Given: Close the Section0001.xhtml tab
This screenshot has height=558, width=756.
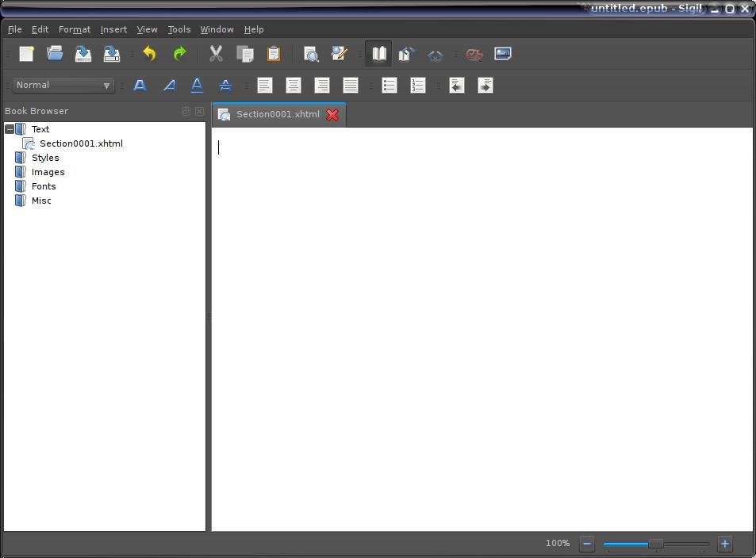Looking at the screenshot, I should [332, 115].
